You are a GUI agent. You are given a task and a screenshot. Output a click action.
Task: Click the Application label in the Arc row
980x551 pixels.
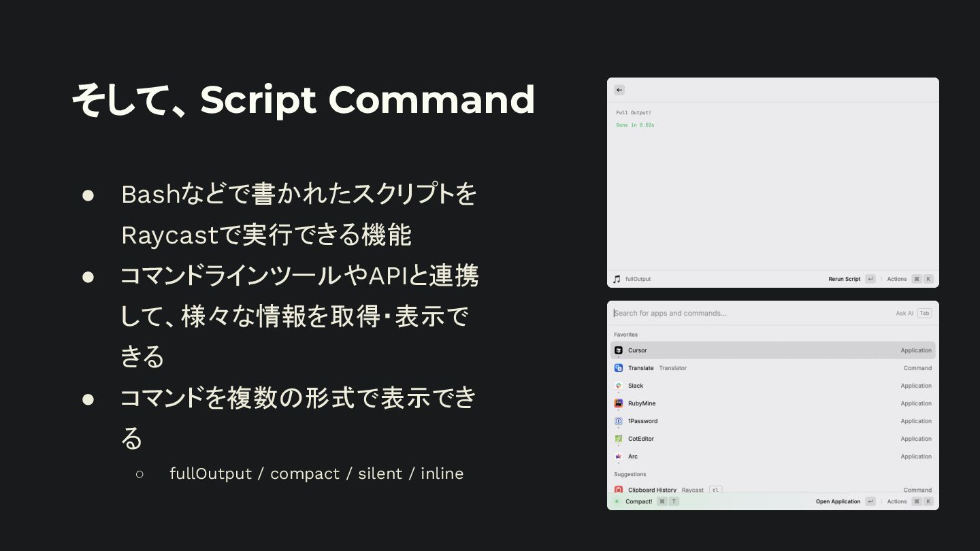(x=916, y=456)
